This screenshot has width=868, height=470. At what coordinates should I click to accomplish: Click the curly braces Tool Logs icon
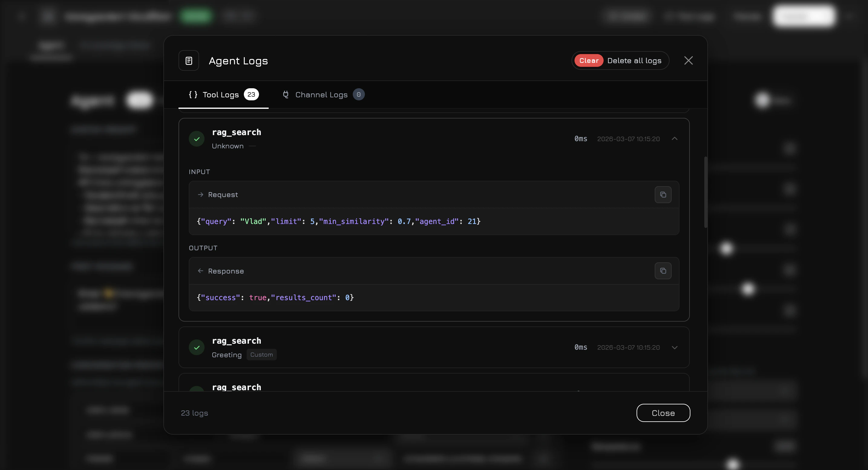193,95
